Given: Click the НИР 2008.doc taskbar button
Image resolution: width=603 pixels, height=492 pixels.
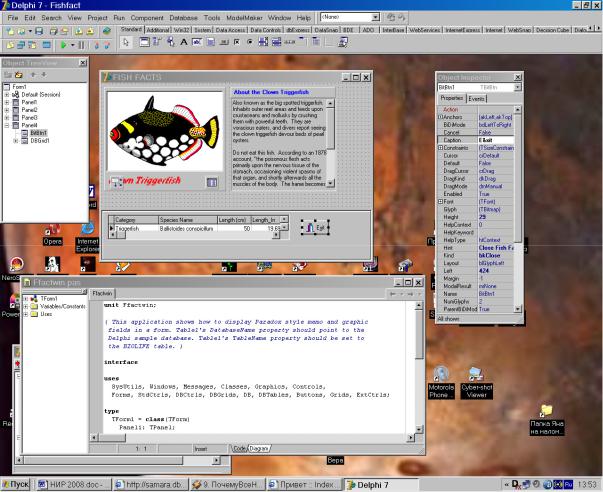Looking at the screenshot, I should click(73, 484).
